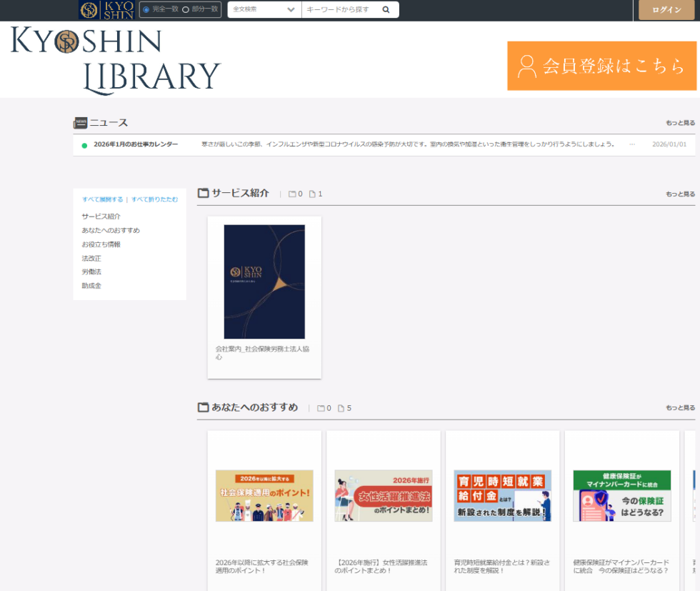Click the green dot beside the news item
This screenshot has height=591, width=700.
[84, 145]
